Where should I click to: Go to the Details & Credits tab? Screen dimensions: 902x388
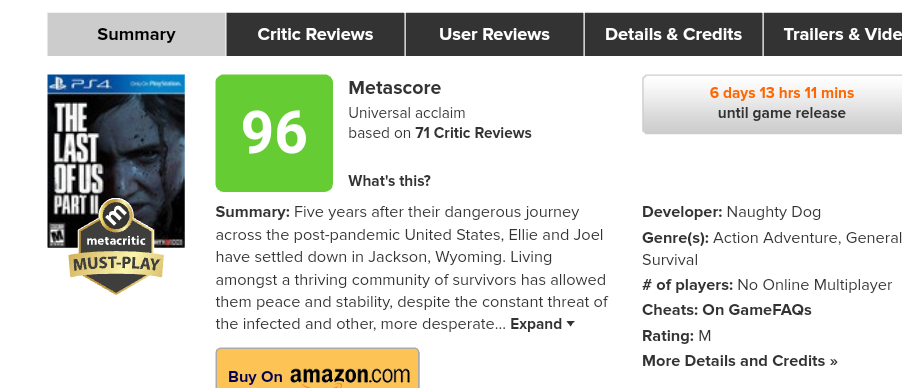point(673,35)
